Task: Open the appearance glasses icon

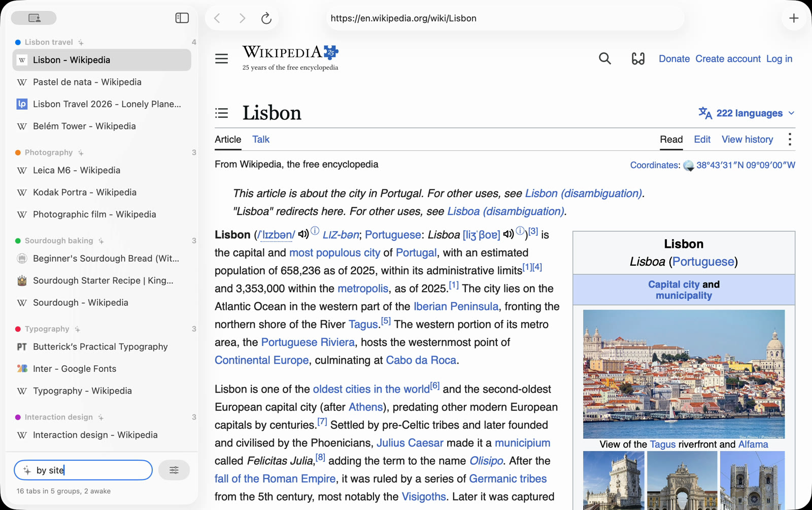Action: [x=638, y=58]
